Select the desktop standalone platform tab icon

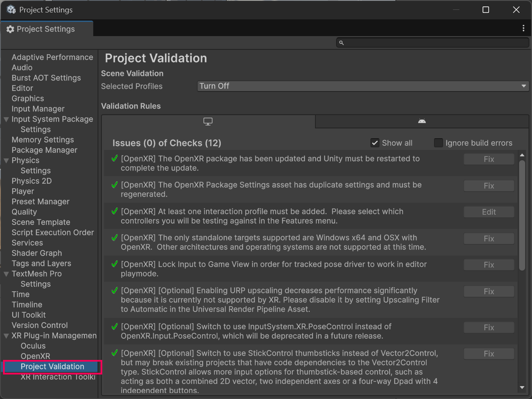point(208,122)
